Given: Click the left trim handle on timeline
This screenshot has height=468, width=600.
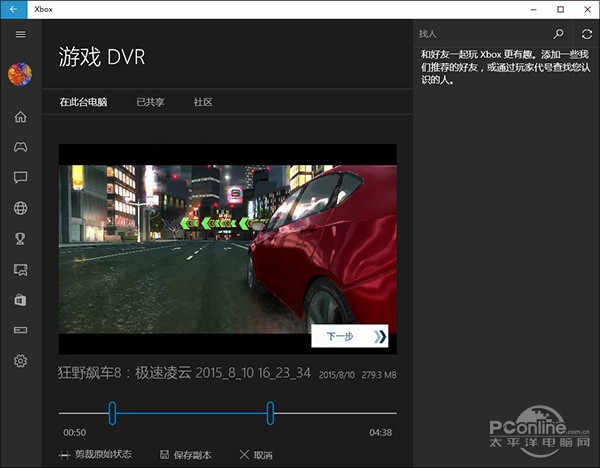Looking at the screenshot, I should (x=113, y=412).
